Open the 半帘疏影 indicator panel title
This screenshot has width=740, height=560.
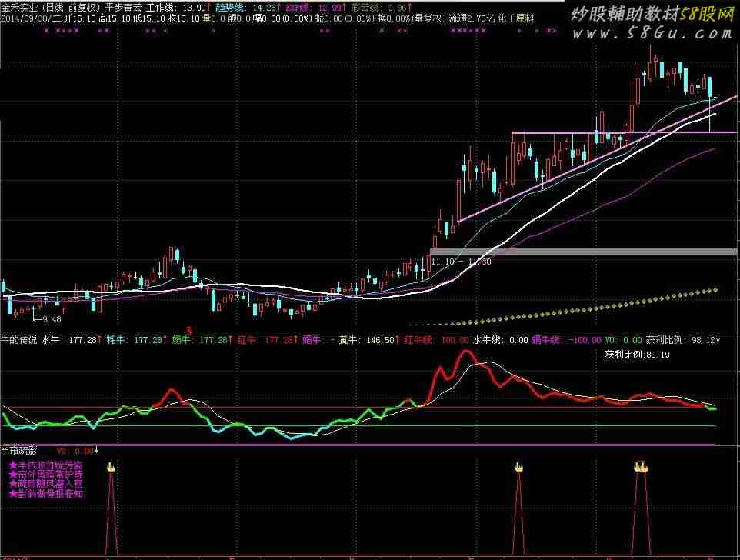(18, 450)
